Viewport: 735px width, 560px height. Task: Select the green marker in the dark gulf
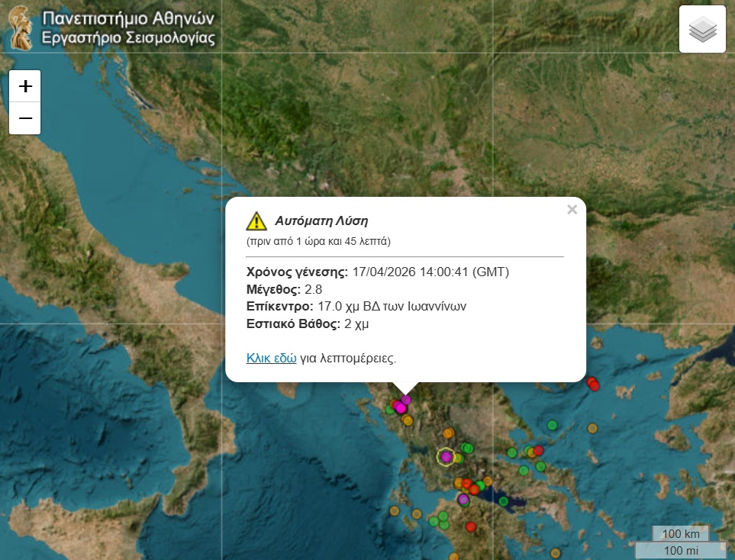tap(503, 502)
